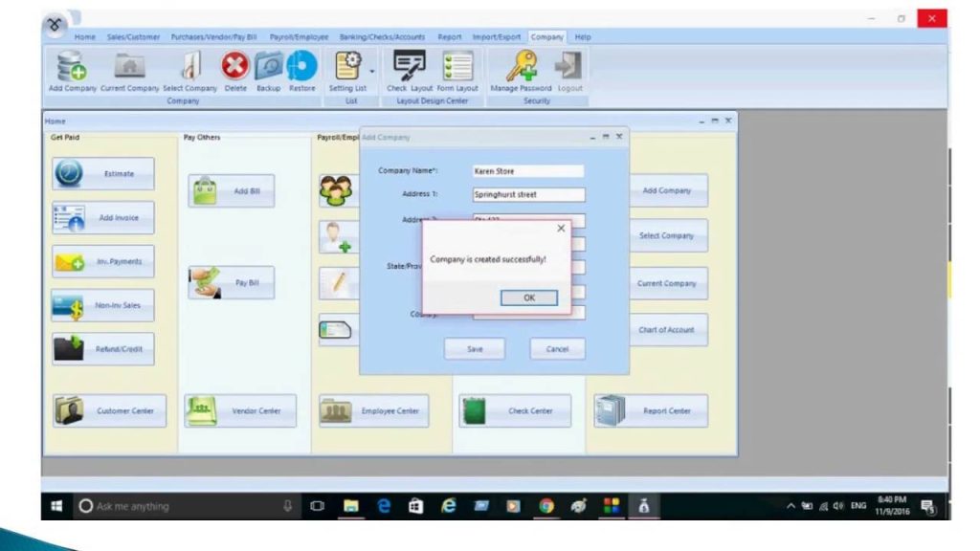Click Non-Inv Sales button

pyautogui.click(x=103, y=305)
